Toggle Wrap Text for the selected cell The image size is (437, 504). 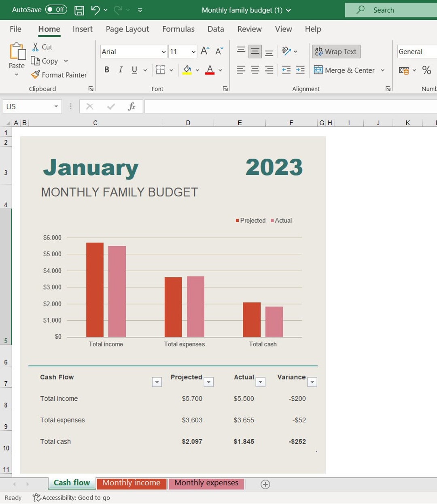pos(336,51)
